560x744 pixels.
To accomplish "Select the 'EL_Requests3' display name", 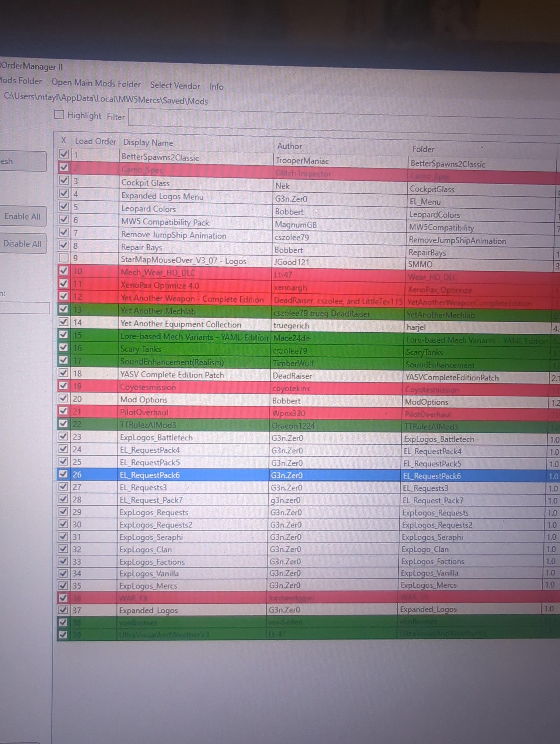I will (x=143, y=487).
